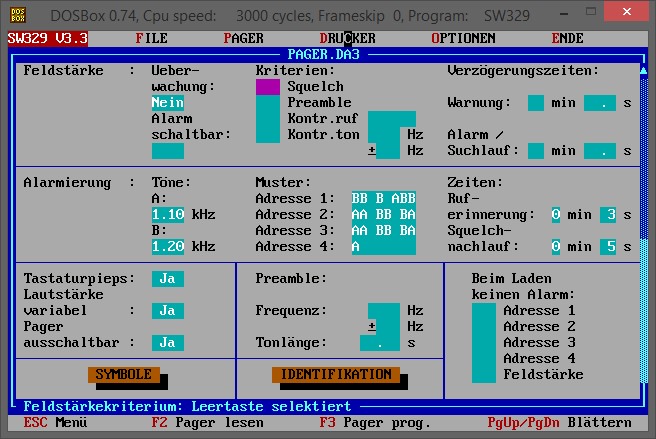Click the tone B 1.20 kHz field
The width and height of the screenshot is (656, 439).
click(x=167, y=247)
